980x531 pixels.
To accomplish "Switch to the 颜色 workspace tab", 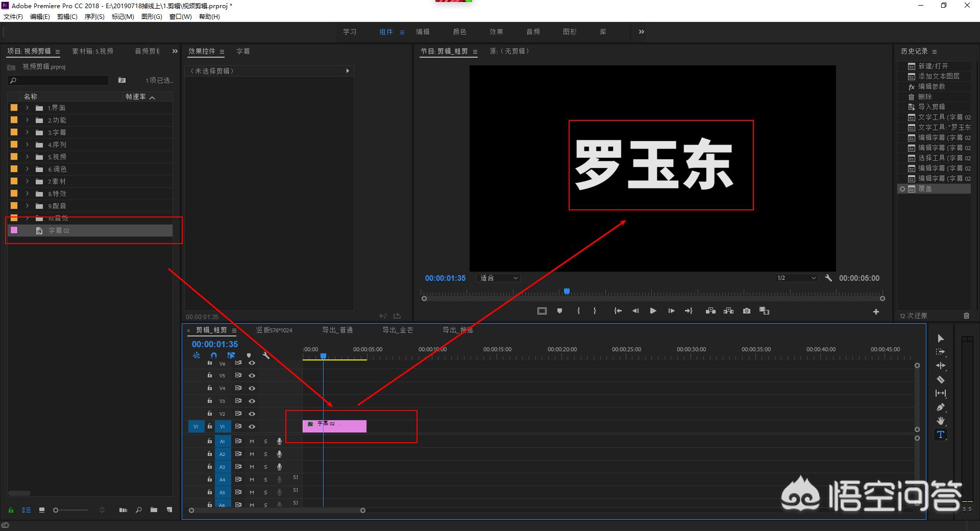I will (x=459, y=32).
